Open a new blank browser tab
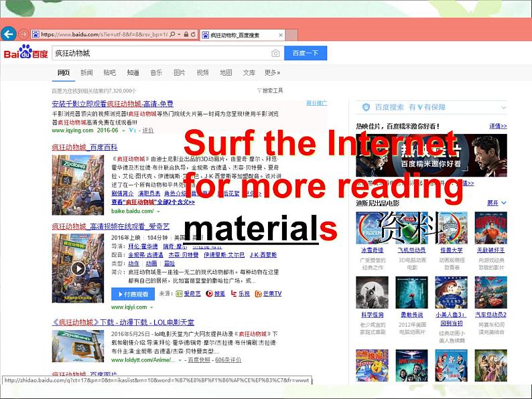Screen dimensions: 532x399 pyautogui.click(x=291, y=35)
